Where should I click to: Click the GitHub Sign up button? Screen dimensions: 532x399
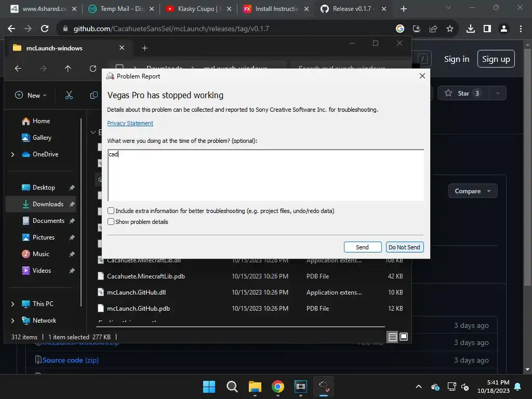click(496, 59)
